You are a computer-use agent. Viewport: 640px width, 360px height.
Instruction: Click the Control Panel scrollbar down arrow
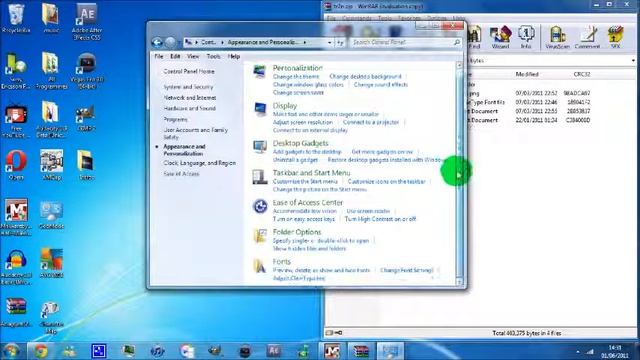(x=459, y=282)
